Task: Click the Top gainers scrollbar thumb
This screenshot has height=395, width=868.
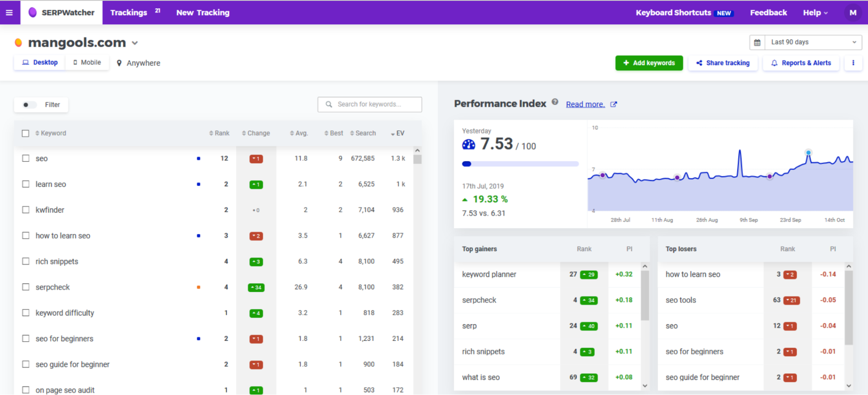Action: click(x=645, y=295)
